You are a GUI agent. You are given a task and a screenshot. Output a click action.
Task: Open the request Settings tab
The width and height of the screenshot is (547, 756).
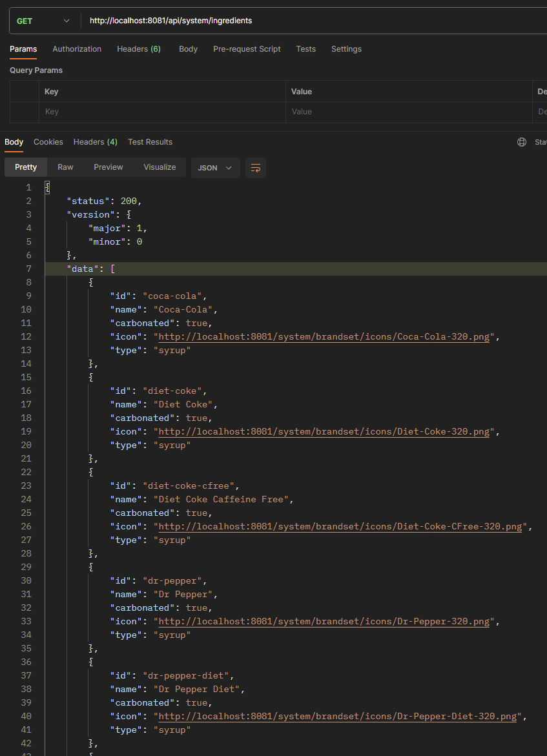tap(346, 48)
